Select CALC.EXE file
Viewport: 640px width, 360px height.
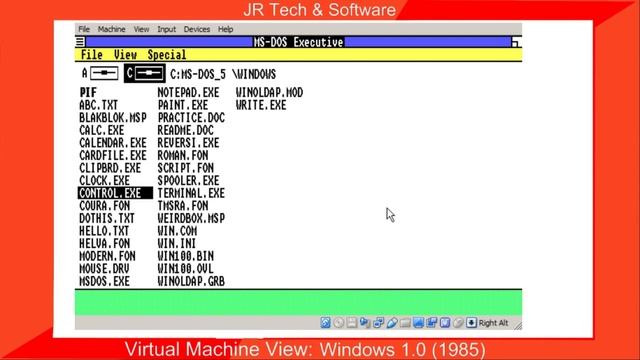[x=102, y=131]
